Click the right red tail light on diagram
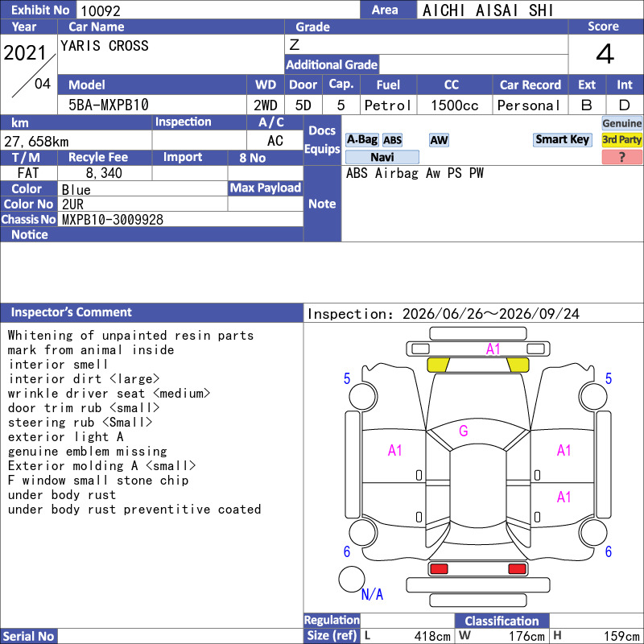 click(517, 569)
